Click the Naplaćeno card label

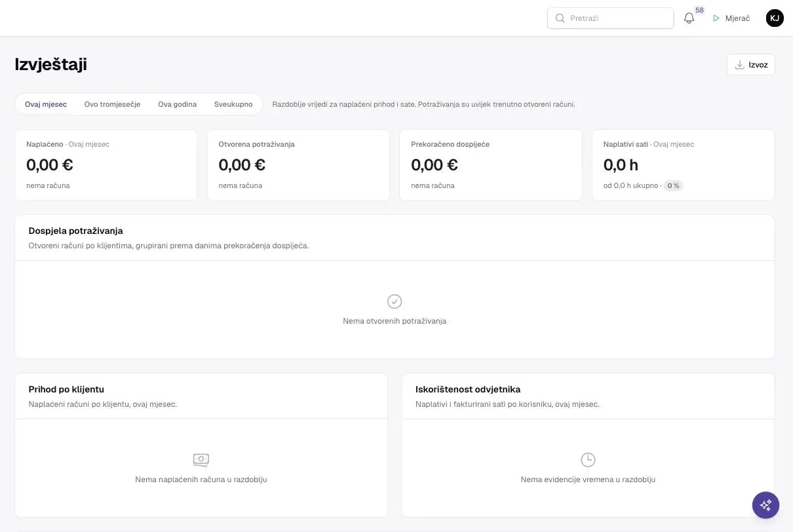[x=45, y=144]
